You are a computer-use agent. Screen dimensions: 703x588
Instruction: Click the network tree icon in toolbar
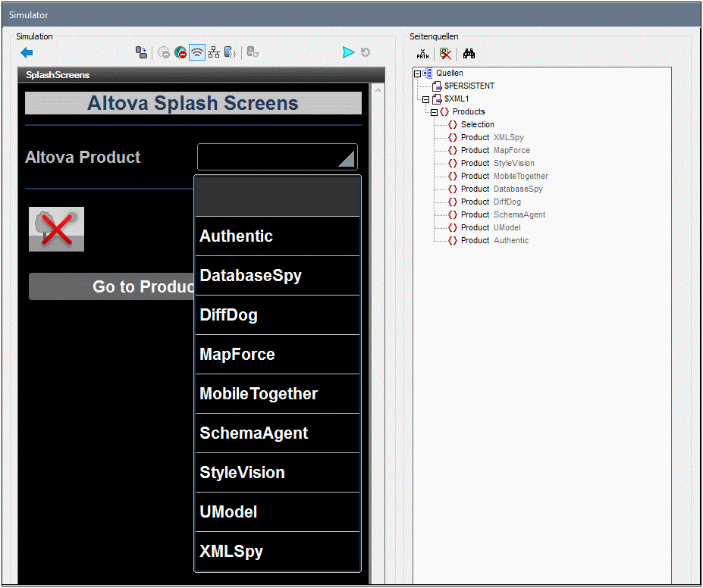point(214,53)
